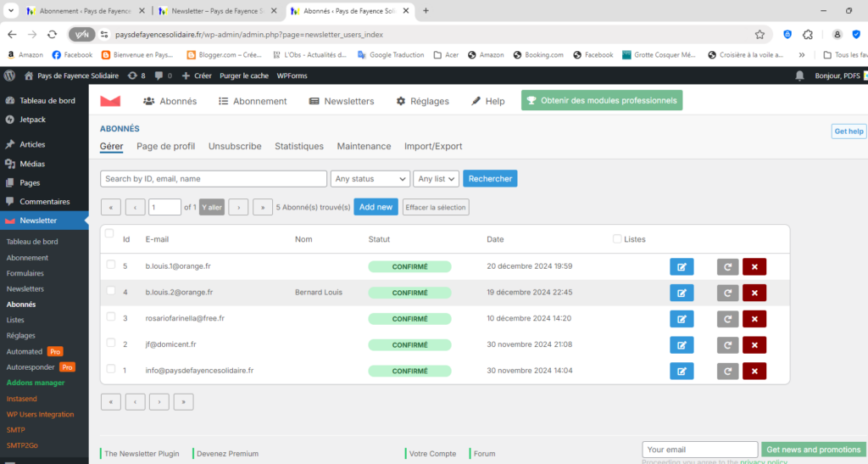
Task: Click the Newsletter plugin envelope logo
Action: 110,101
